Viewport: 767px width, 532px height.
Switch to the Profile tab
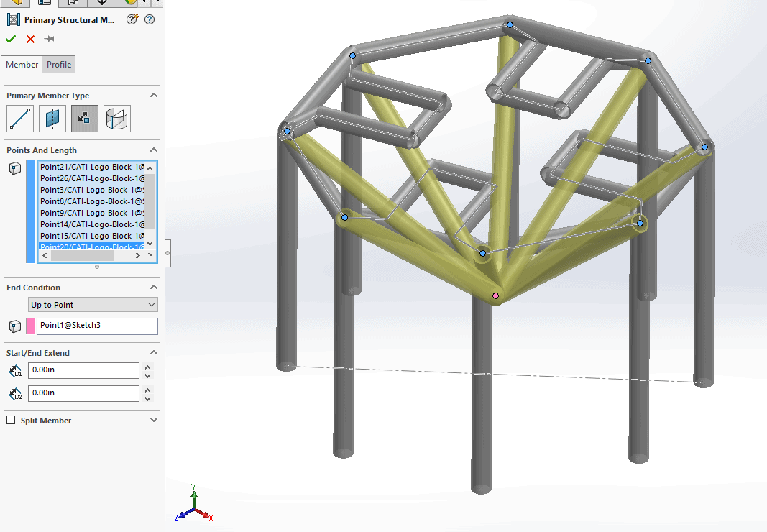59,65
